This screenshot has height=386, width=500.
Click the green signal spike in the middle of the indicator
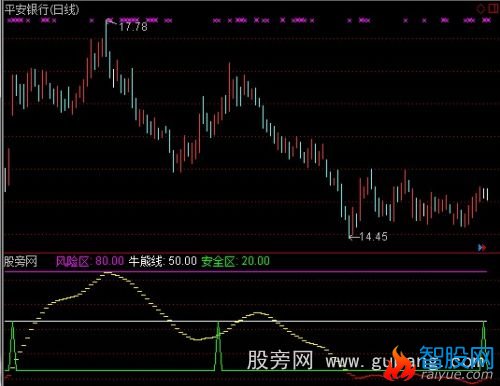(x=218, y=346)
